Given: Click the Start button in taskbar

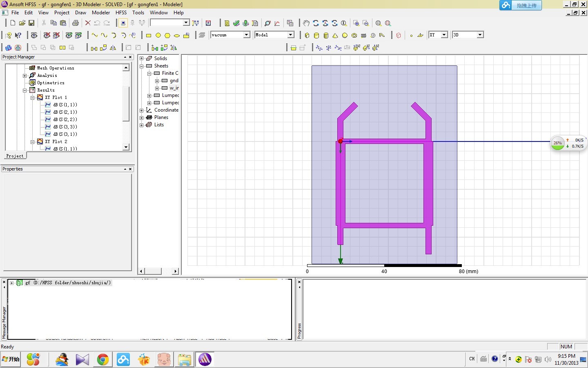Looking at the screenshot, I should 11,359.
